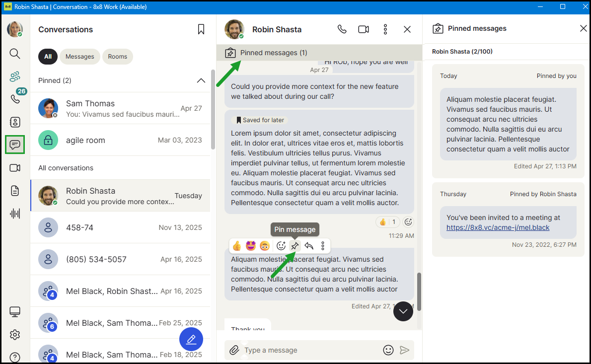Click the Type a message field
Screen dimensions: 591x364
(310, 350)
